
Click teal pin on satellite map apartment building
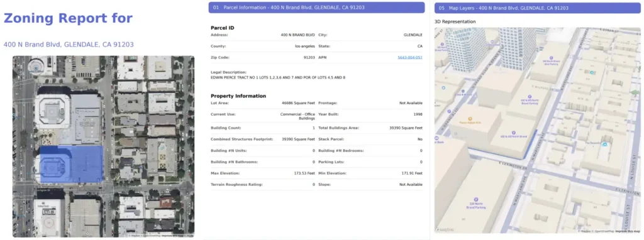click(162, 147)
